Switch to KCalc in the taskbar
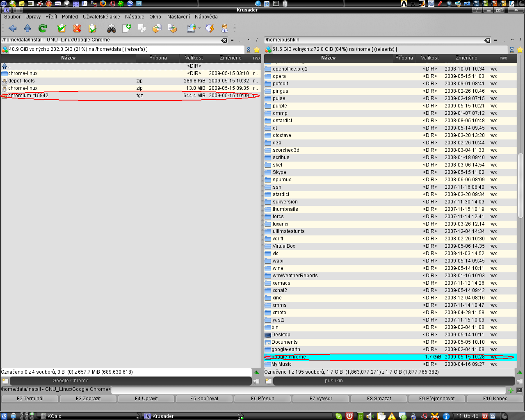 coord(88,416)
